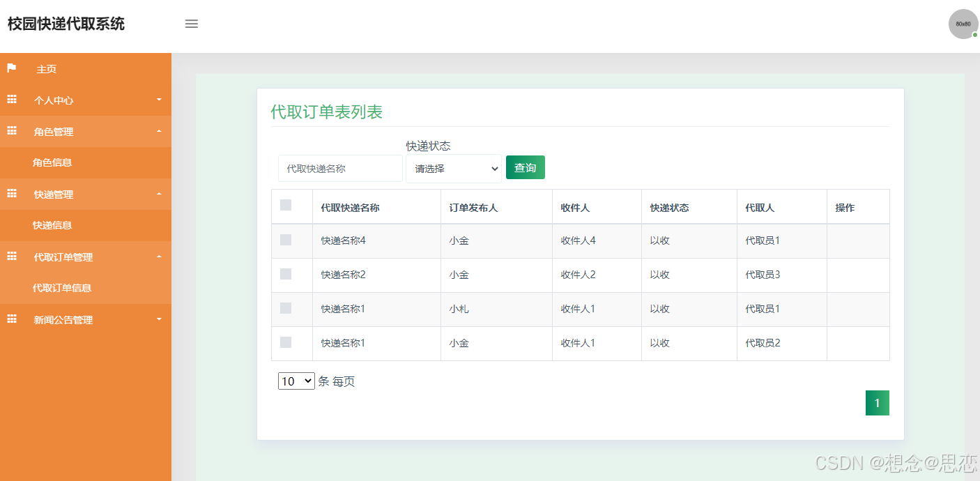Click the grid icon beside 代取订单管理

click(12, 257)
